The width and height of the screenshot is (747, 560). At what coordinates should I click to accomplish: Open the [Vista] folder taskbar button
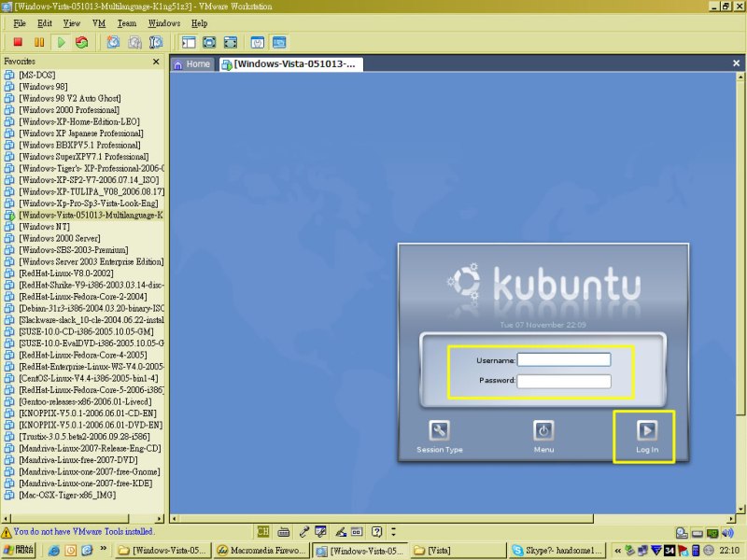coord(458,550)
